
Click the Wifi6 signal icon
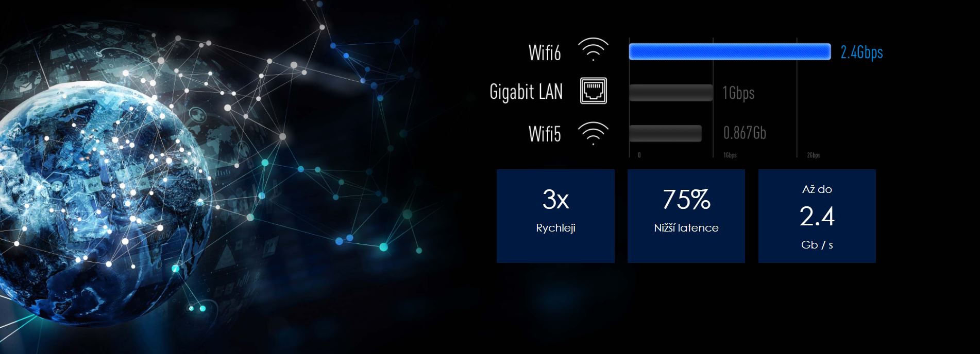pos(593,50)
